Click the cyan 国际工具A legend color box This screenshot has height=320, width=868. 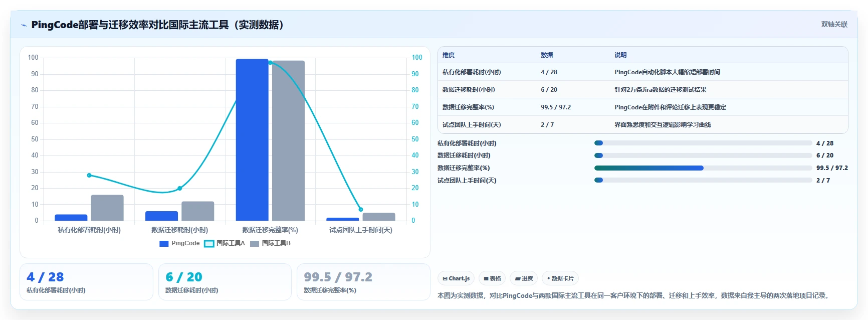point(209,244)
